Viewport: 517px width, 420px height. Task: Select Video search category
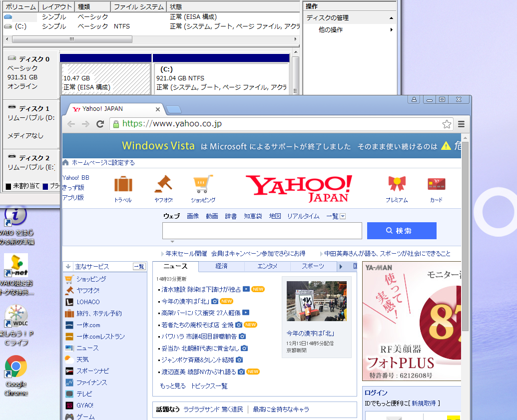point(212,216)
